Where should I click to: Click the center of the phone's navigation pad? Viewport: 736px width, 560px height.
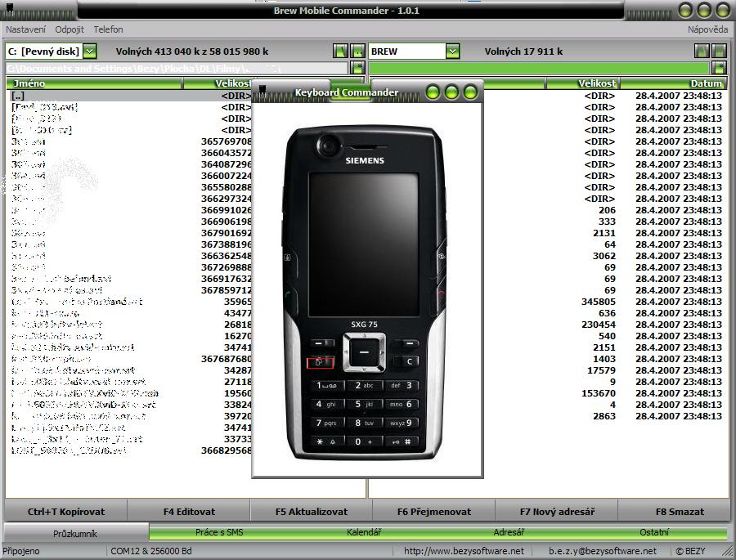pyautogui.click(x=364, y=352)
